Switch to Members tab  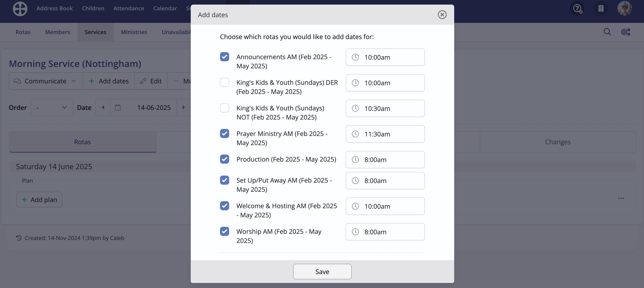tap(57, 32)
